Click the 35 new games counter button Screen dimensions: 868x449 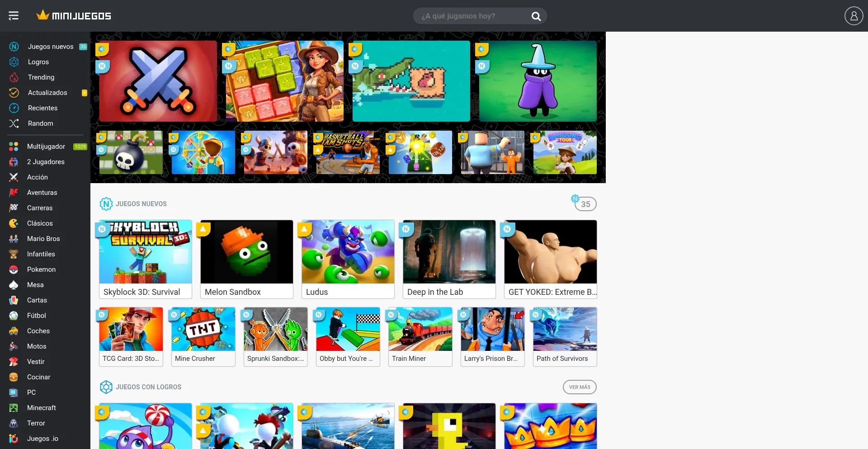pyautogui.click(x=585, y=204)
